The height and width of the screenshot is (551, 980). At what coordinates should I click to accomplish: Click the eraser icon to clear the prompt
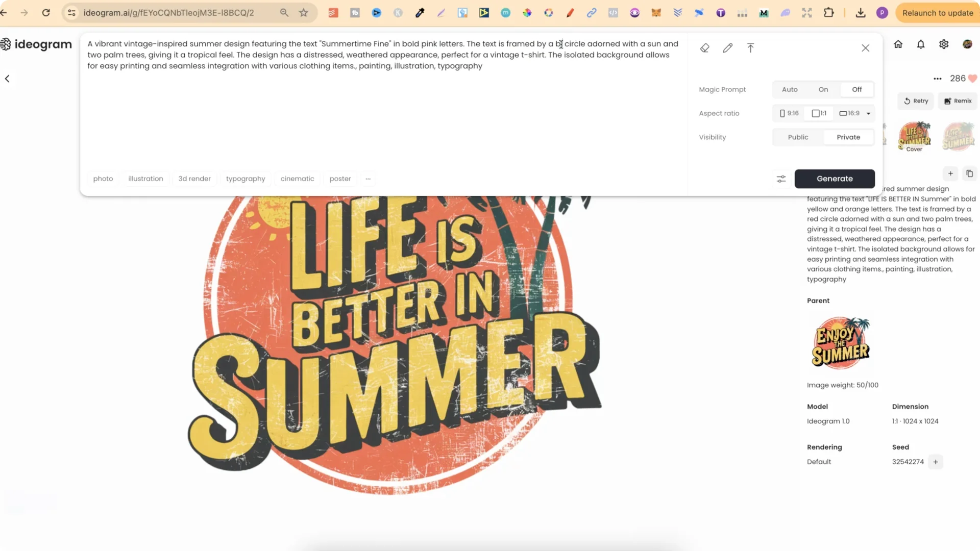(704, 48)
